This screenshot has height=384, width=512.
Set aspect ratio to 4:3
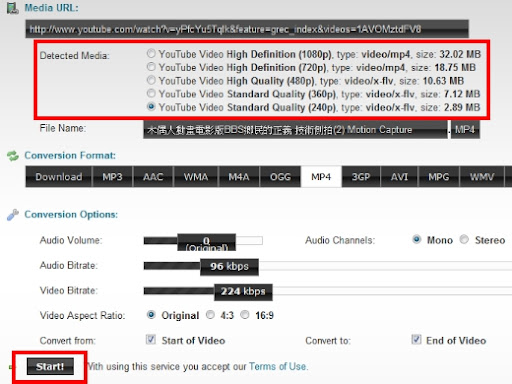click(210, 315)
